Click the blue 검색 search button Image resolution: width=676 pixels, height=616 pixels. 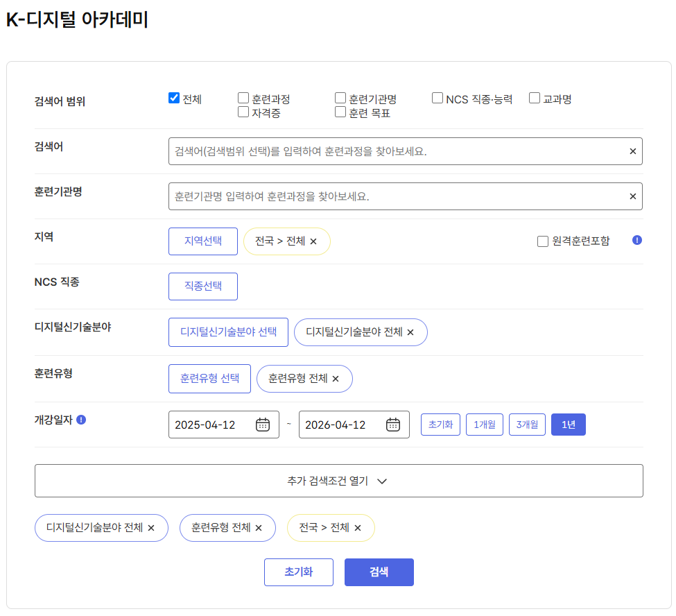379,572
